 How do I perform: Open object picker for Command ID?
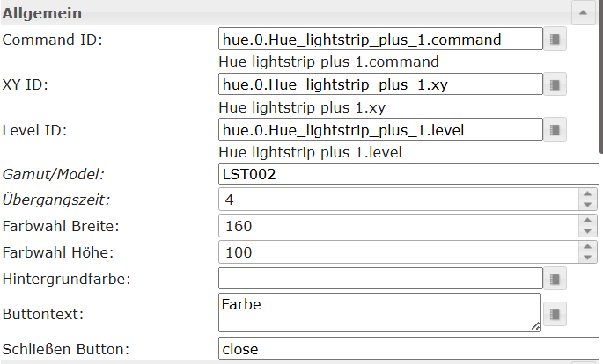pyautogui.click(x=555, y=40)
